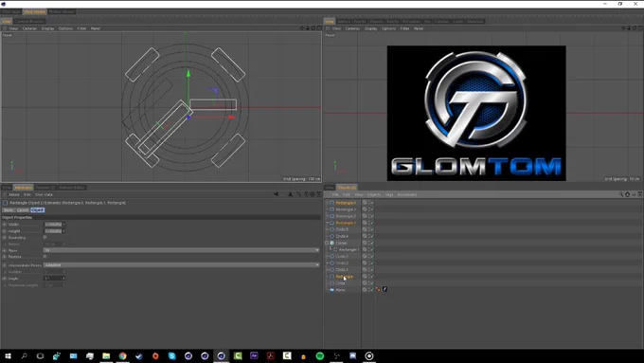Open After Effects from taskbar
Image resolution: width=644 pixels, height=363 pixels.
(x=254, y=356)
